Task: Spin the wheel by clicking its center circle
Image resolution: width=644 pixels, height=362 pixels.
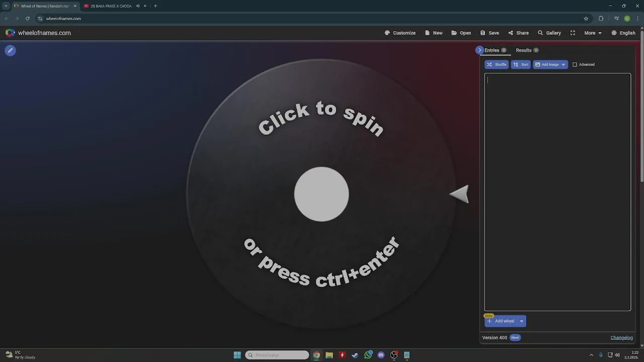Action: 321,194
